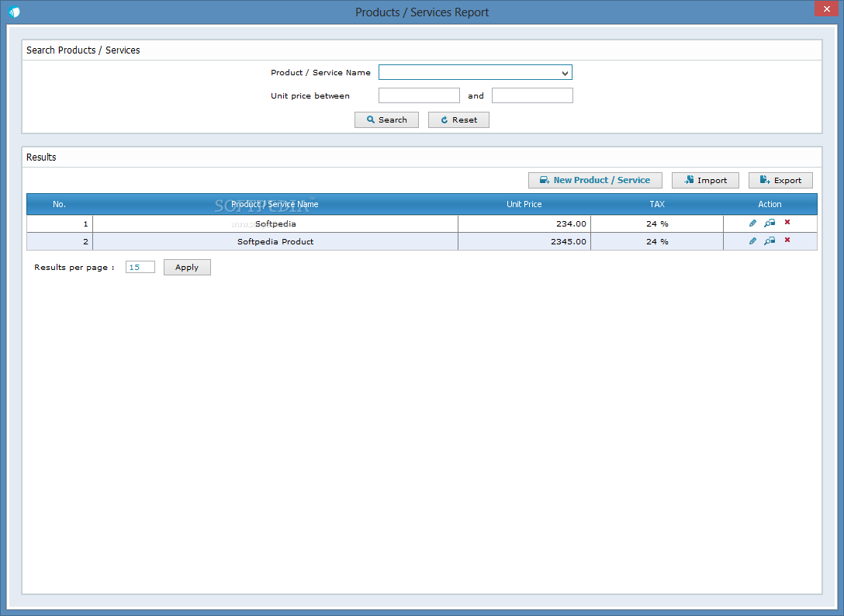The width and height of the screenshot is (844, 616).
Task: Delete the Softpedia row with red X
Action: point(787,222)
